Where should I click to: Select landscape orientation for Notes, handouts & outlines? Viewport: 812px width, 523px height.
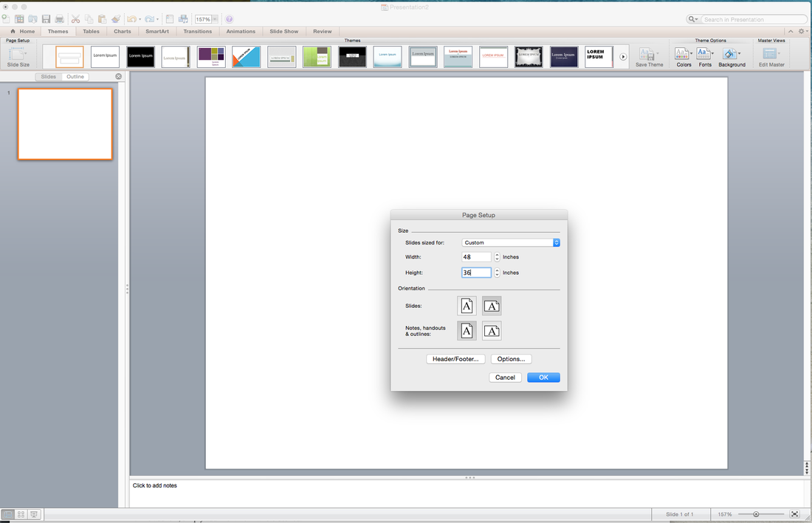(x=492, y=331)
